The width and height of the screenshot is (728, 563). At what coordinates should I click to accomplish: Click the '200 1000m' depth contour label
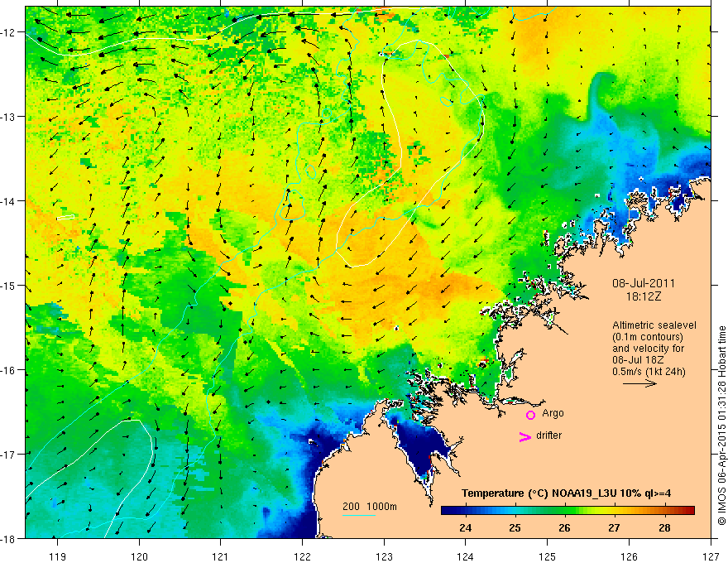(x=370, y=507)
